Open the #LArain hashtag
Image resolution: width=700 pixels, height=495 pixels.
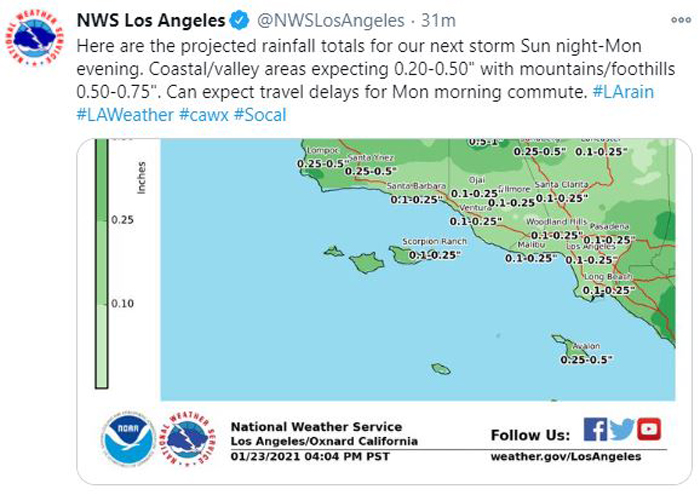coord(623,92)
